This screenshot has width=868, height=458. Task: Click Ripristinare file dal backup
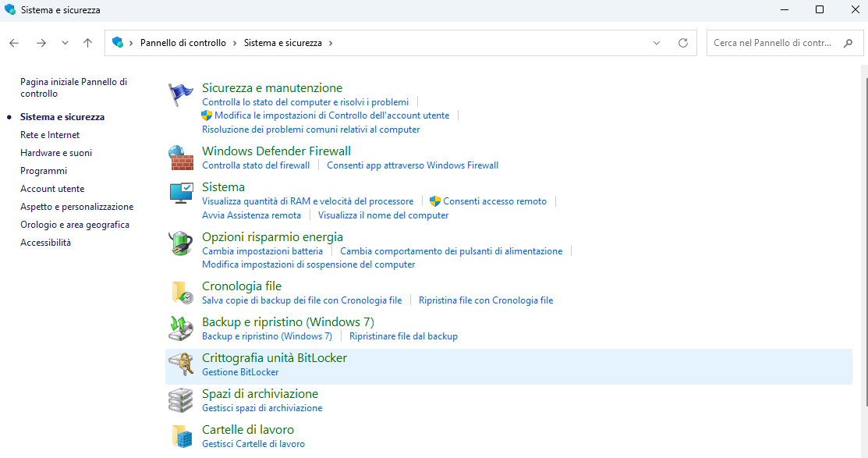point(403,336)
